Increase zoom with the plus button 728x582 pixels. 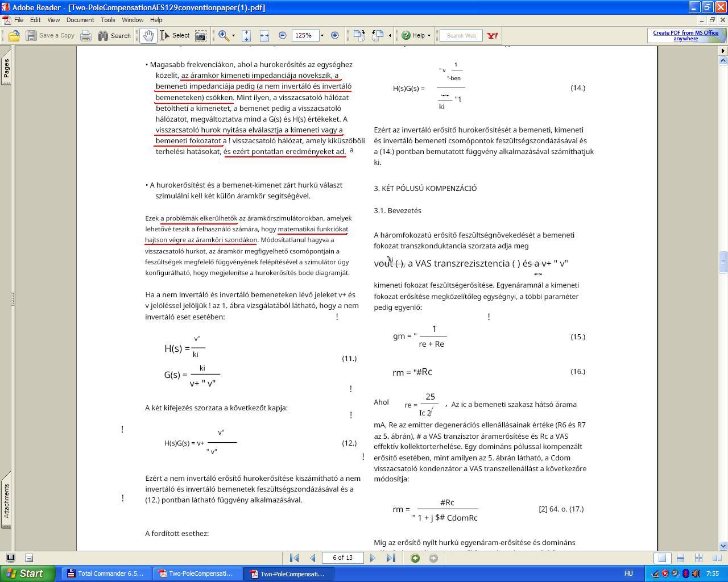pos(335,35)
